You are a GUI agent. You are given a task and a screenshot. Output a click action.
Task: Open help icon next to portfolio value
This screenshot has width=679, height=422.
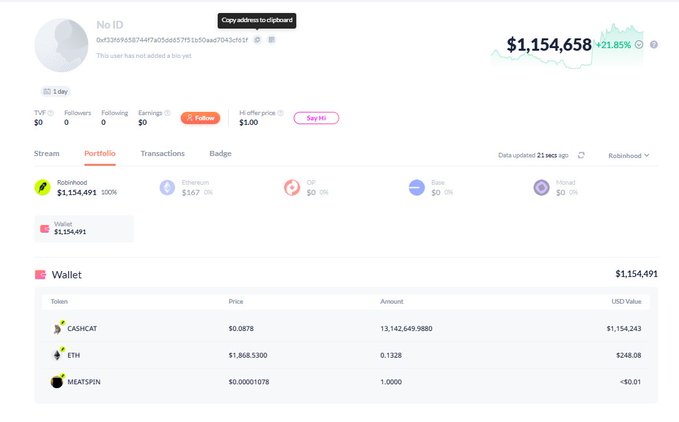(654, 45)
